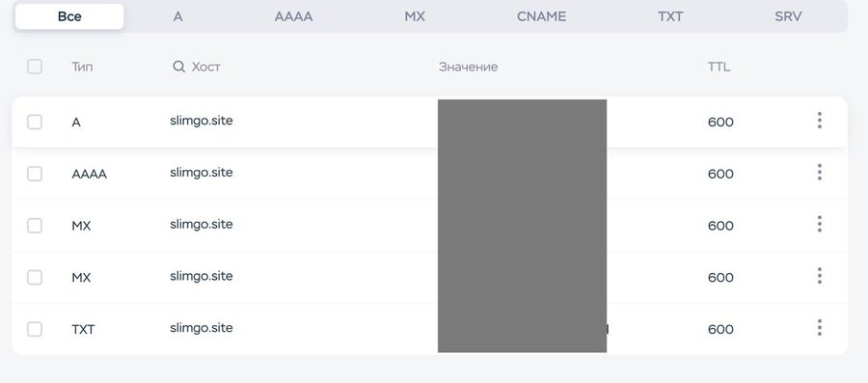Image resolution: width=868 pixels, height=383 pixels.
Task: Check the A record row checkbox
Action: [35, 122]
